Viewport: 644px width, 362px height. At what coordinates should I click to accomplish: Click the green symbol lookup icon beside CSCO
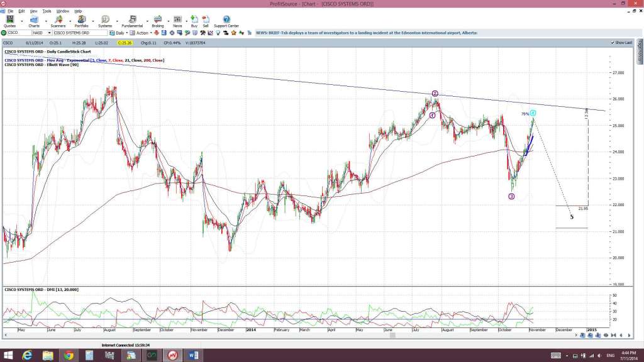(4, 33)
